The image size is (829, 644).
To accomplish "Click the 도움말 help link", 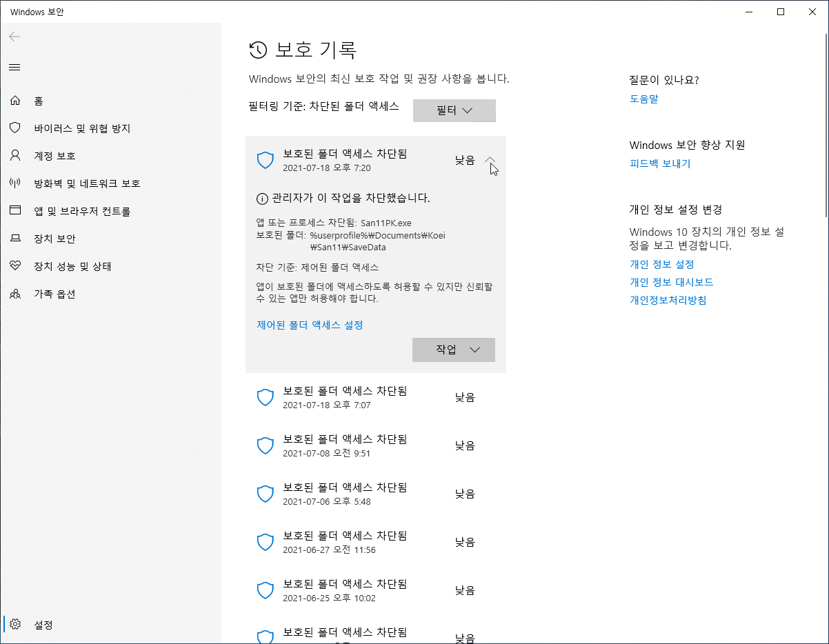I will 644,99.
